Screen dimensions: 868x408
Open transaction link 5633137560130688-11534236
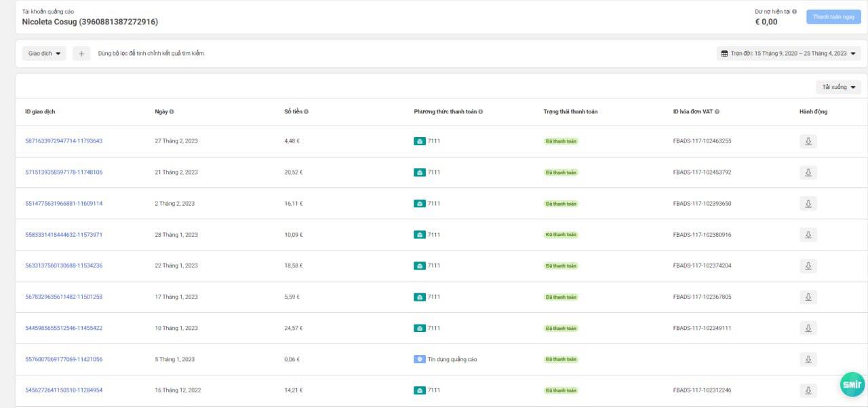point(64,266)
